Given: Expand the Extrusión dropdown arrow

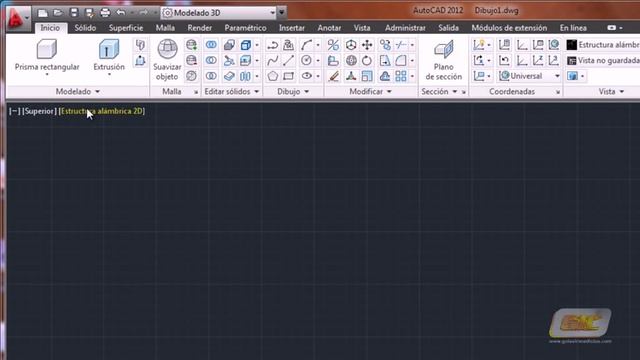Looking at the screenshot, I should pyautogui.click(x=109, y=75).
